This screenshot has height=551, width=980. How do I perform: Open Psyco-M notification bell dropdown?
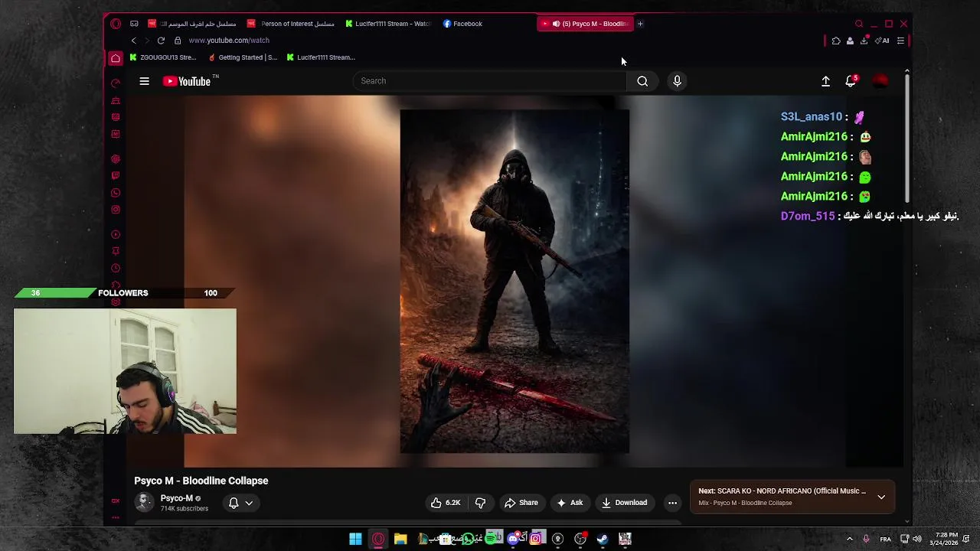(x=240, y=503)
